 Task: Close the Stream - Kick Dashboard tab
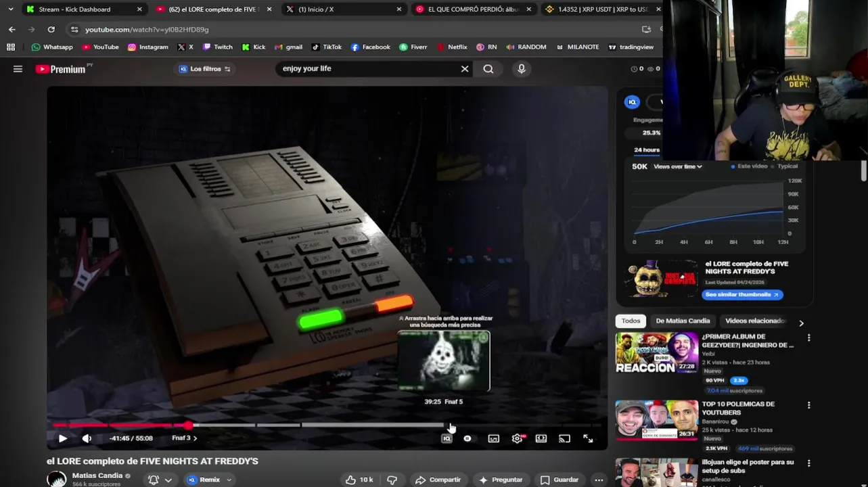pos(139,9)
